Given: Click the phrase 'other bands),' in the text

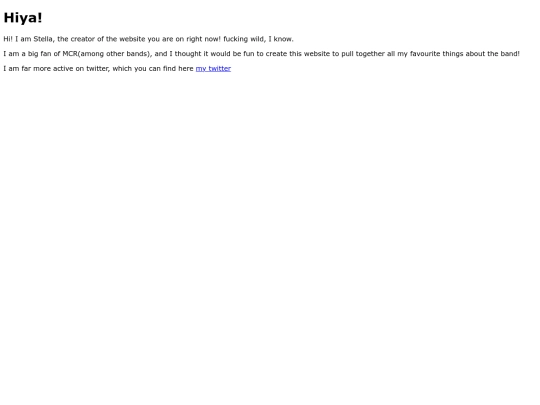Looking at the screenshot, I should coord(129,54).
